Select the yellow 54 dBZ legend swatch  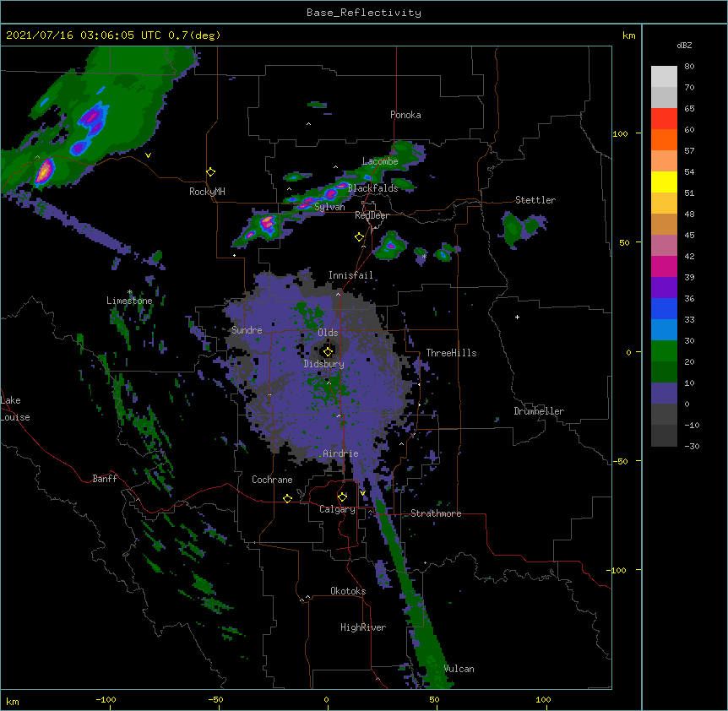[x=664, y=182]
